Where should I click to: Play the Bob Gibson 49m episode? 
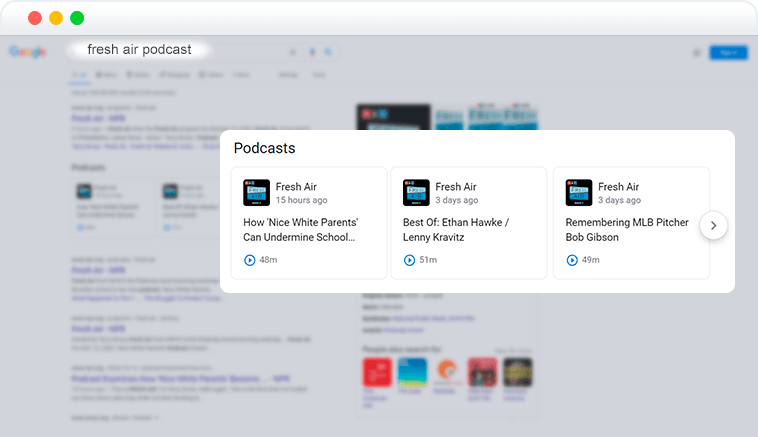pos(572,260)
